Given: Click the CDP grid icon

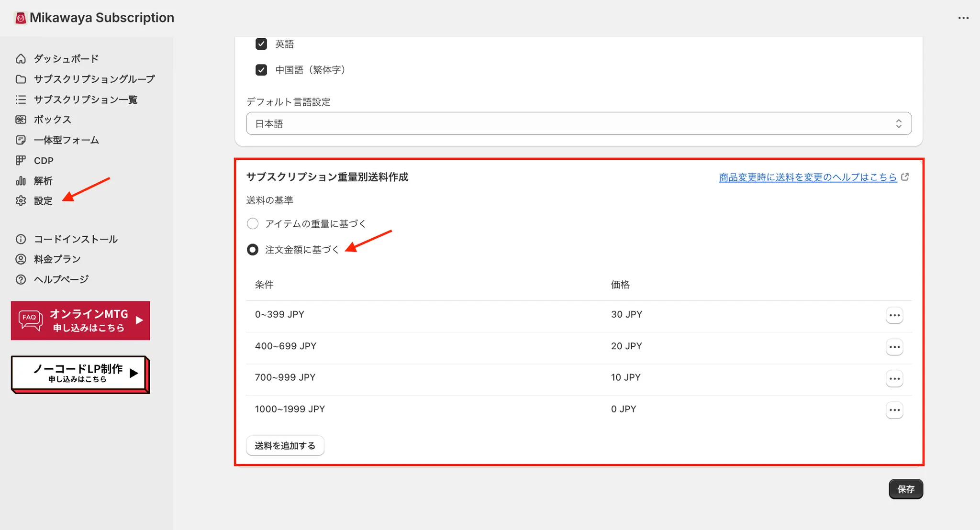Looking at the screenshot, I should [21, 160].
